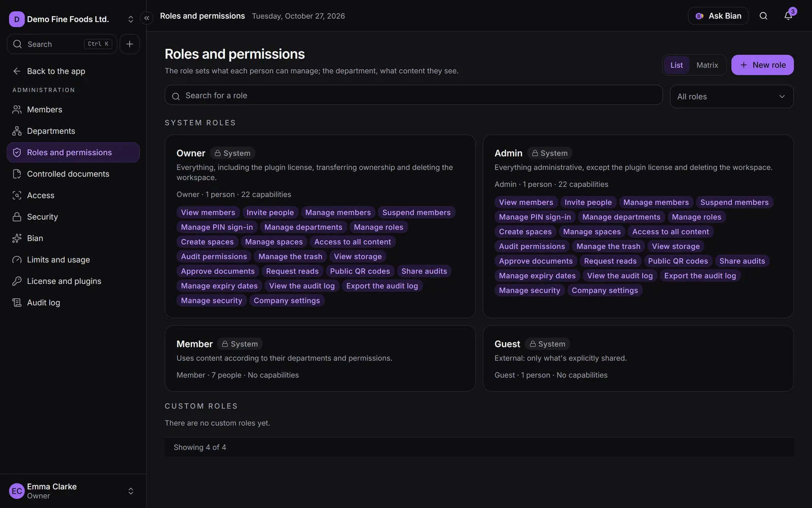Open the Admin role card title
Screen dimensions: 812x508
(508, 153)
